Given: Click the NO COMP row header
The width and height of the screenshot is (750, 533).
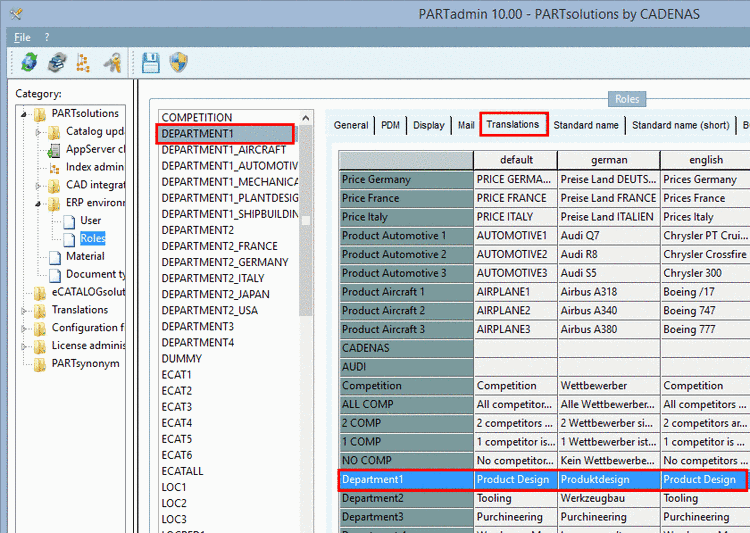Looking at the screenshot, I should tap(406, 460).
